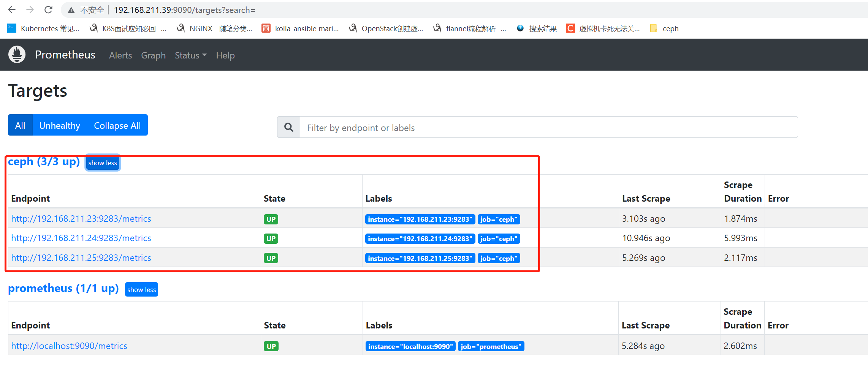This screenshot has width=868, height=382.
Task: Select the All targets filter
Action: [20, 125]
